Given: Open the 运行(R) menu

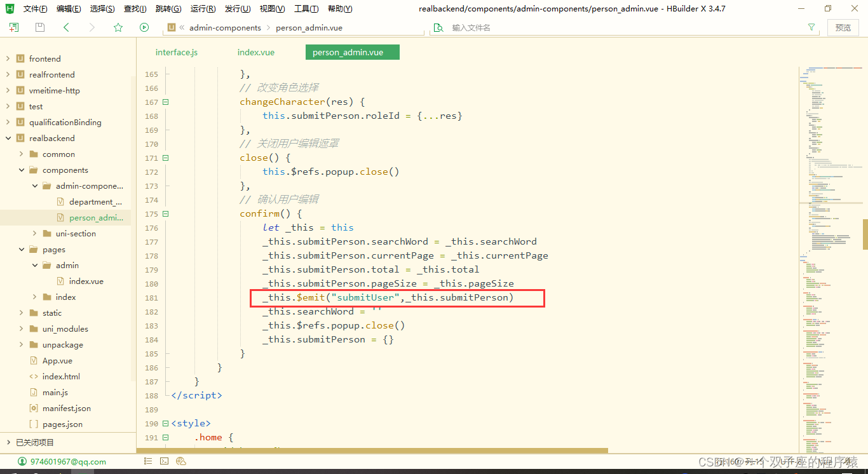Looking at the screenshot, I should click(203, 9).
